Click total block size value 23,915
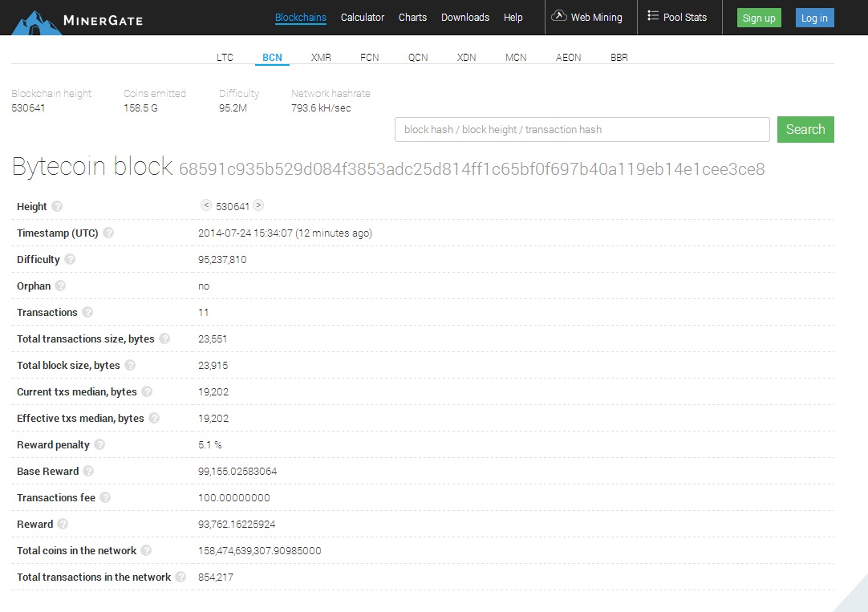Image resolution: width=868 pixels, height=612 pixels. point(213,365)
